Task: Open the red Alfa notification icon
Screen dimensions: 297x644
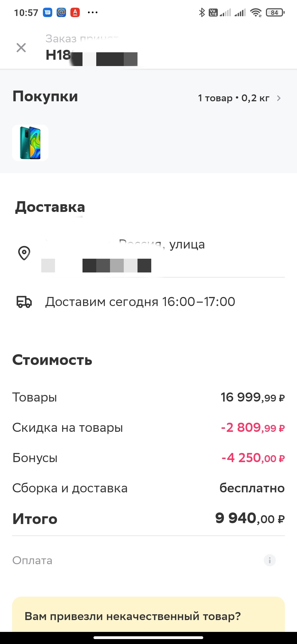Action: 75,12
